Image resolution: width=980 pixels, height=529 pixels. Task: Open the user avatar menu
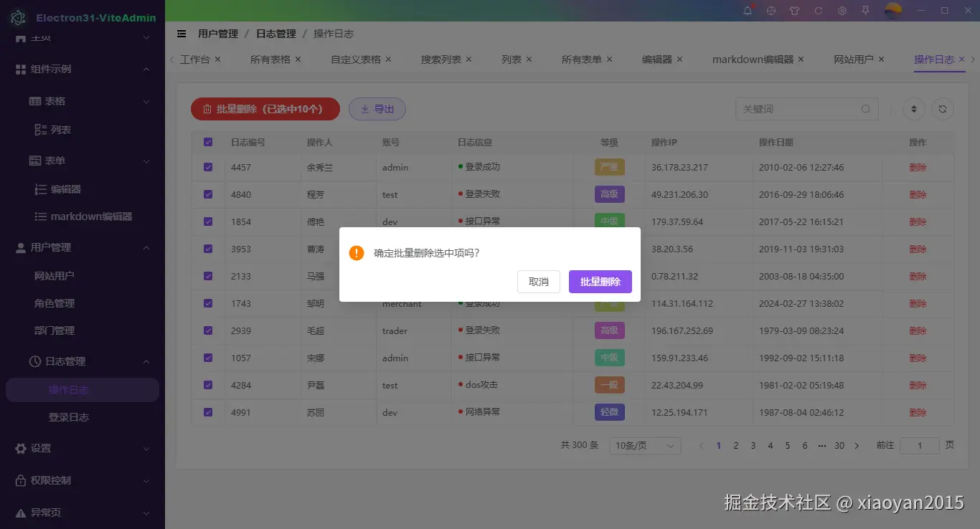893,11
